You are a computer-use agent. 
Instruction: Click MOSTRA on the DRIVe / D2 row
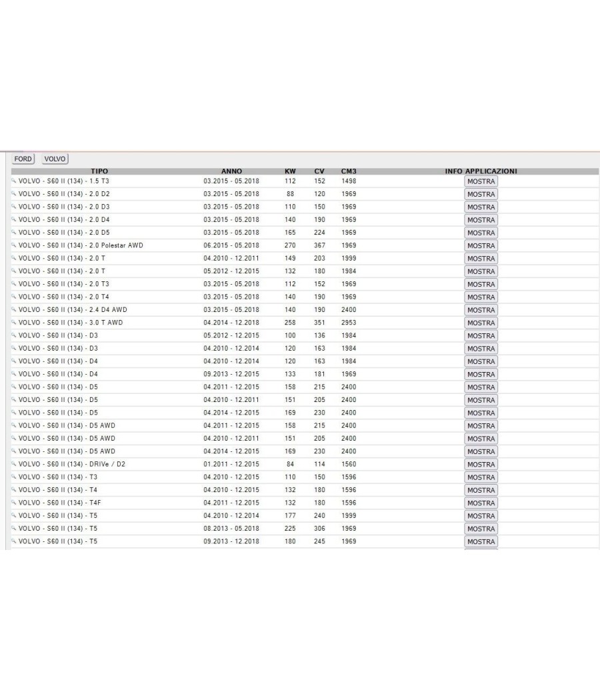pyautogui.click(x=481, y=464)
